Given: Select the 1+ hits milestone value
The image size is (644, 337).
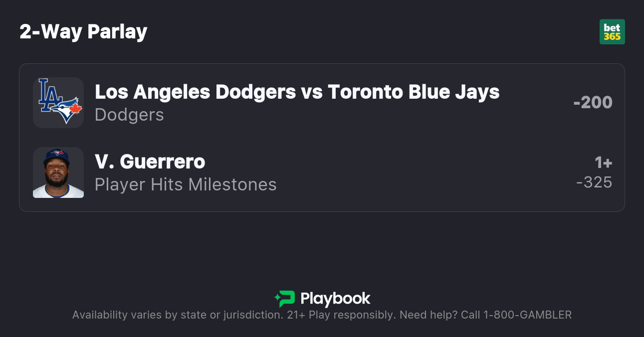Looking at the screenshot, I should point(603,163).
